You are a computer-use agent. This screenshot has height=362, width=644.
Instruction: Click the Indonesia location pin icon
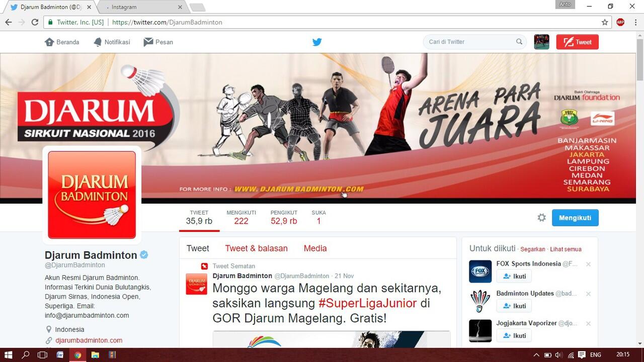(49, 329)
